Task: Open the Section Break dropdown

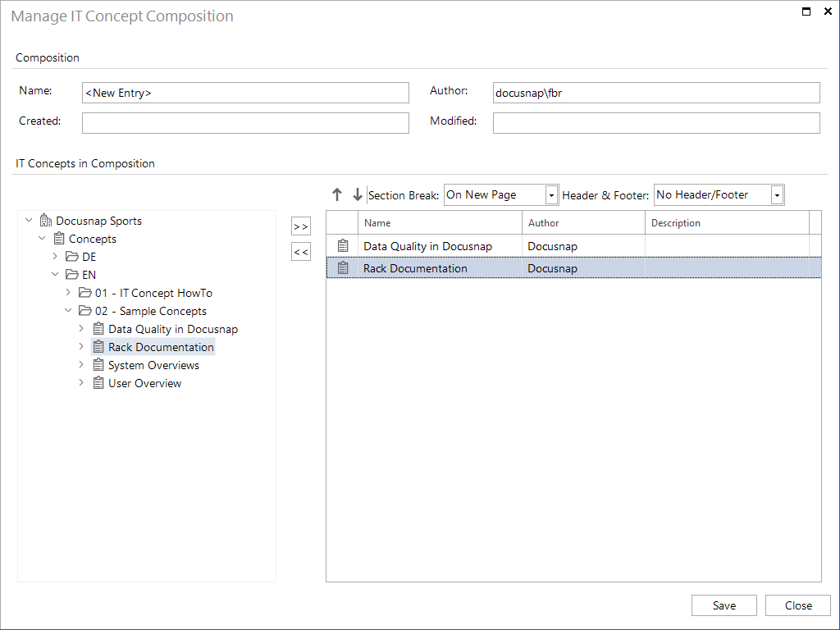Action: (551, 195)
